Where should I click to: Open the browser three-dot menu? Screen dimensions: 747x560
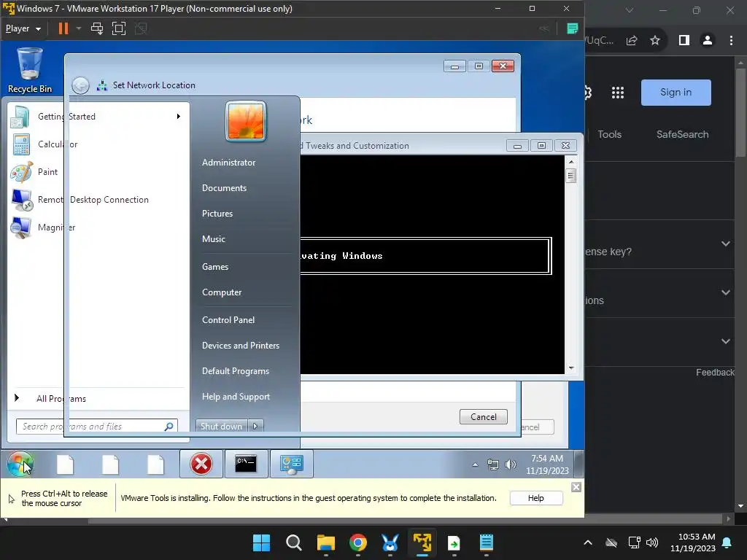731,41
